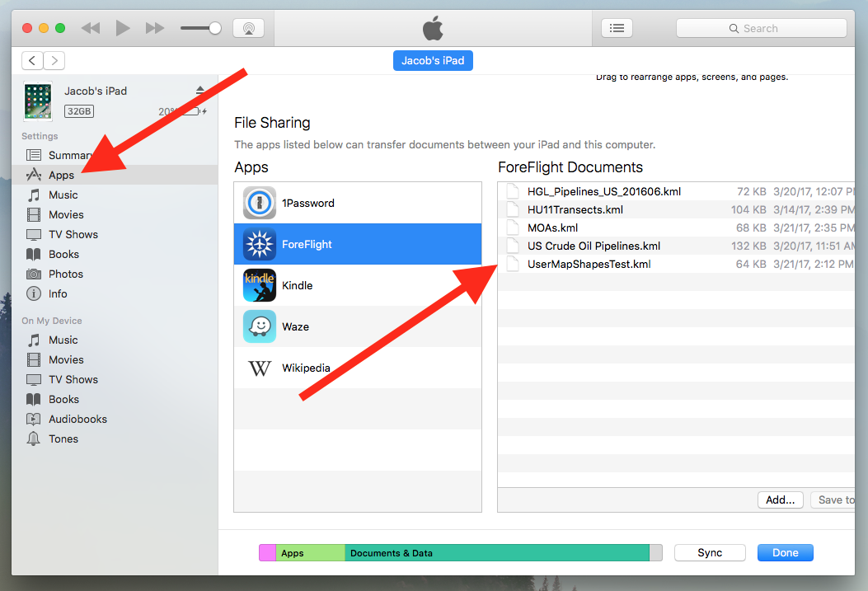Skip to next track with fast-forward
This screenshot has width=868, height=591.
tap(154, 28)
